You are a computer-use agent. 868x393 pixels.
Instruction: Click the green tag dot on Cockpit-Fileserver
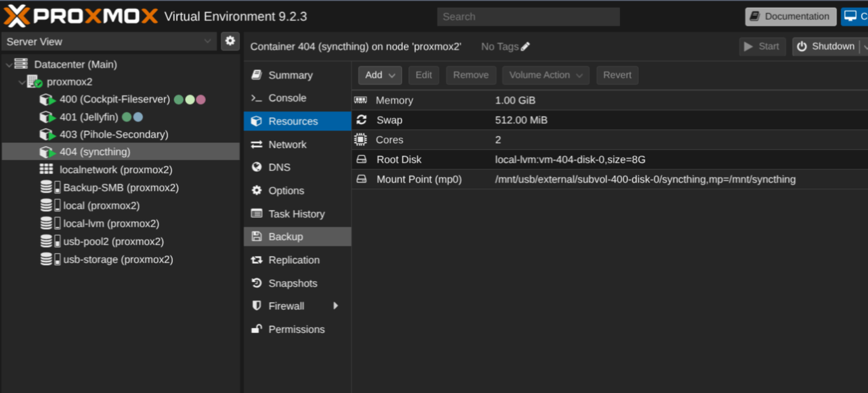[179, 100]
